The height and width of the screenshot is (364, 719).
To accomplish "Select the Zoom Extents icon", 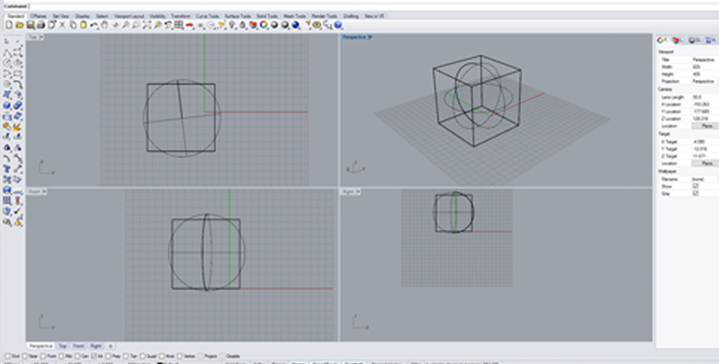I will click(147, 25).
